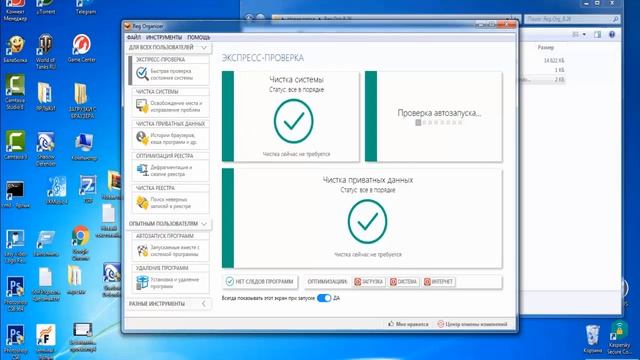Click the search field in Explorer window
The width and height of the screenshot is (640, 360).
(571, 19)
